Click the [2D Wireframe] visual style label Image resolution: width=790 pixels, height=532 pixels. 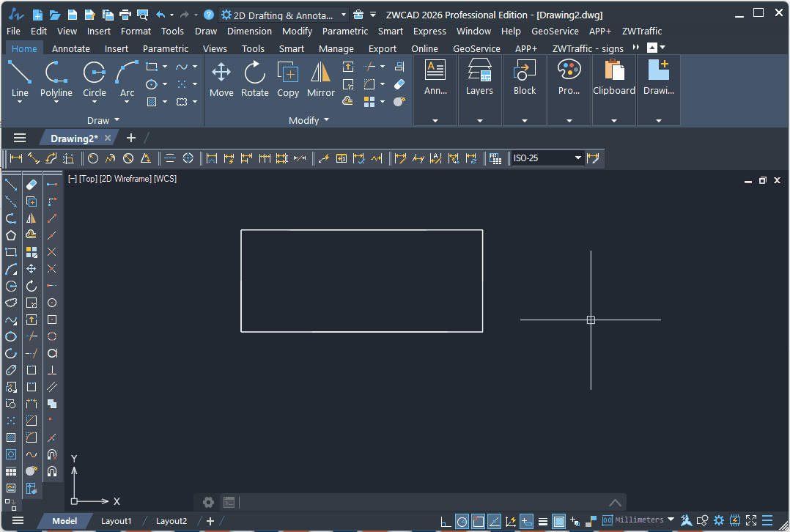125,179
